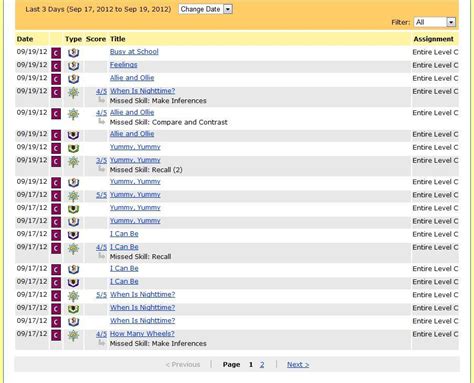Click green book icon for 09/17/12 Yummy, Yummy

click(x=73, y=209)
